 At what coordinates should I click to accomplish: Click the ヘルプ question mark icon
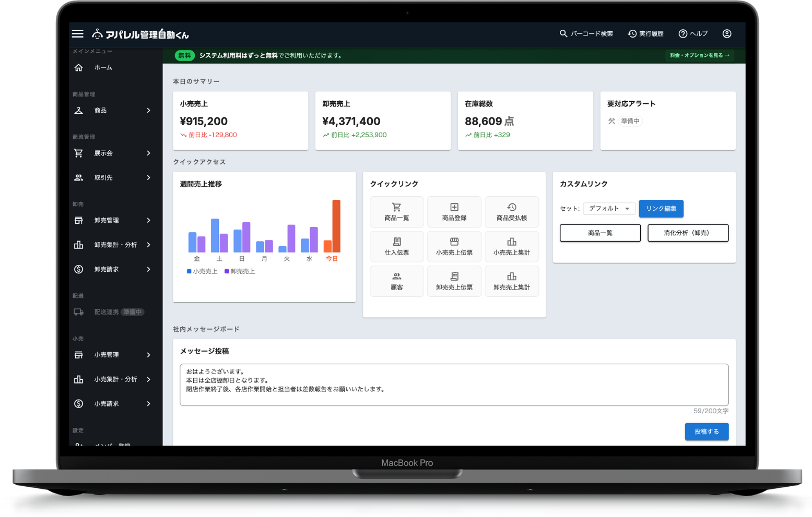[x=683, y=34]
